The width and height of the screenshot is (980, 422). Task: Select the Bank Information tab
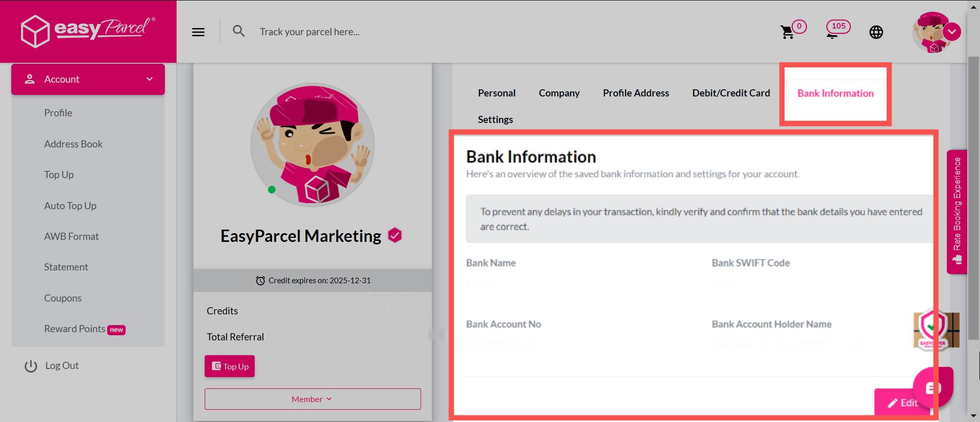[836, 93]
